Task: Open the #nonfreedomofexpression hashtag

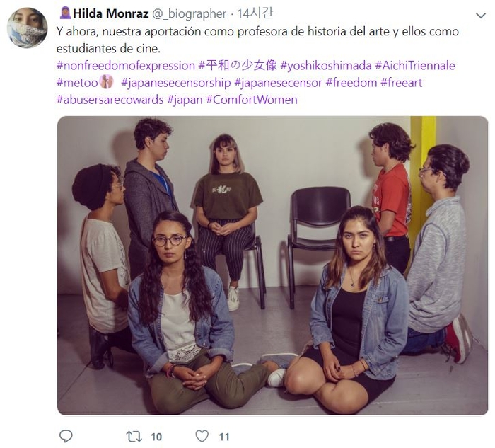Action: (x=126, y=66)
